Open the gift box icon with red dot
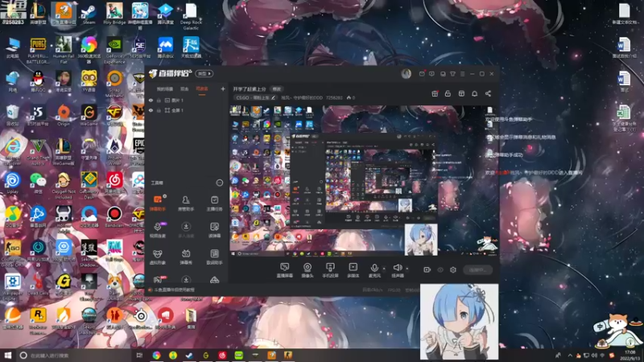 click(x=435, y=93)
